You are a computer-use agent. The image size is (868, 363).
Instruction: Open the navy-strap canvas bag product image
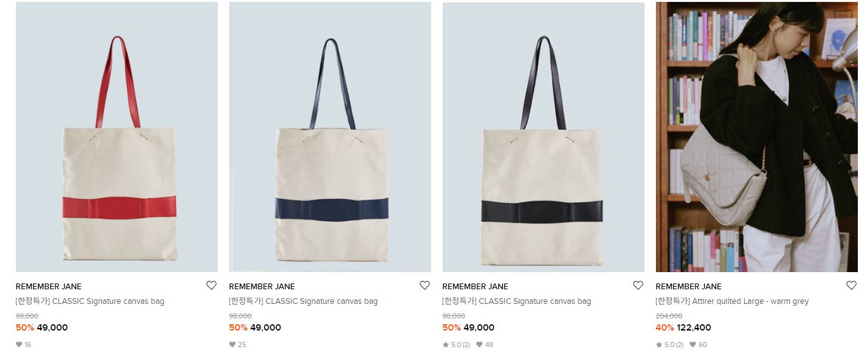(x=330, y=137)
